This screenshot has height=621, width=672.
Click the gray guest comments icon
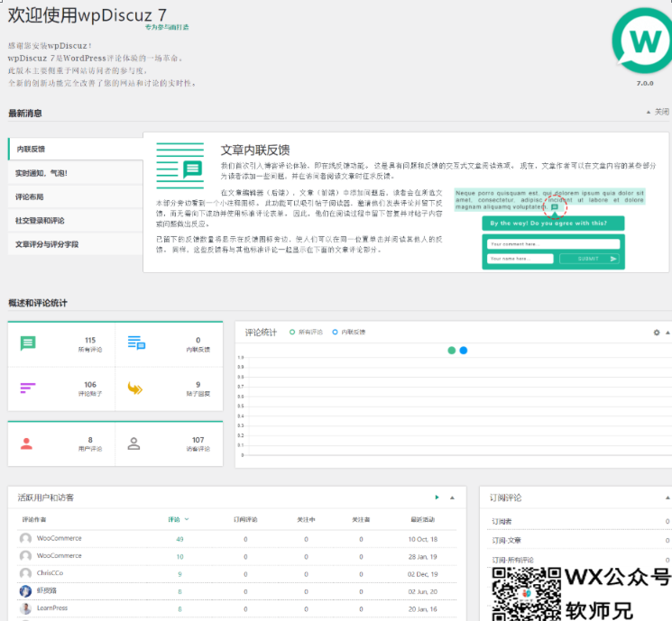point(133,443)
